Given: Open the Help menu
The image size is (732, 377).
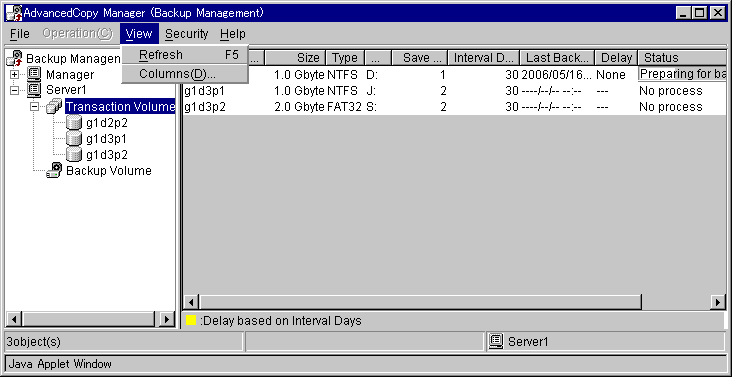Looking at the screenshot, I should (x=232, y=34).
